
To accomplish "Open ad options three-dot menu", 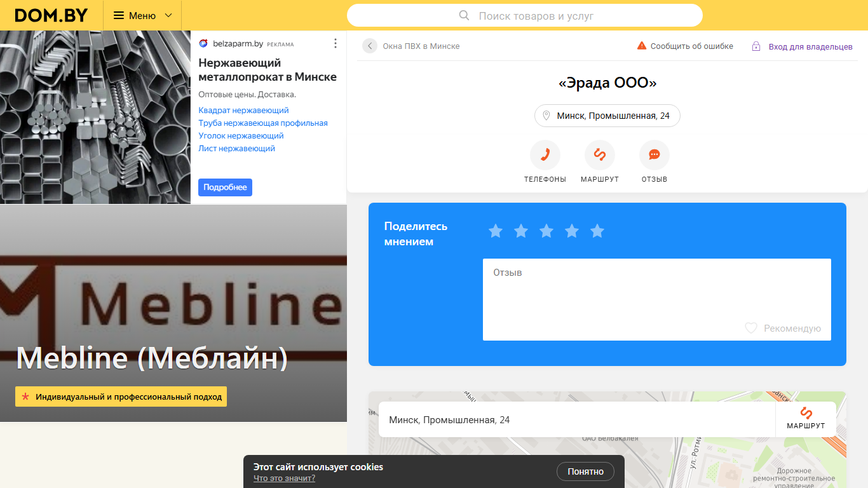I will click(336, 43).
